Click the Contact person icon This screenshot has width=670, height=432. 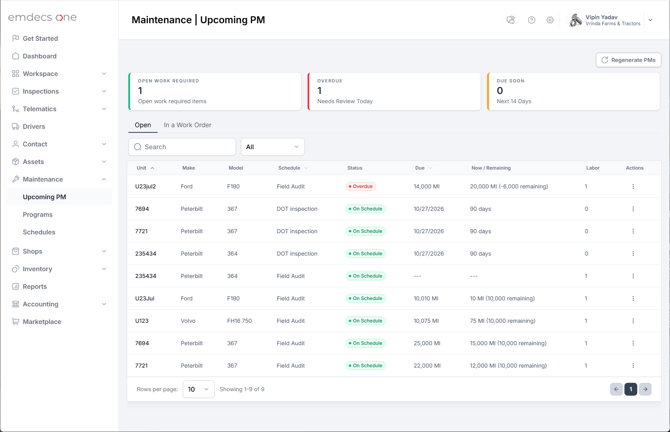point(15,144)
